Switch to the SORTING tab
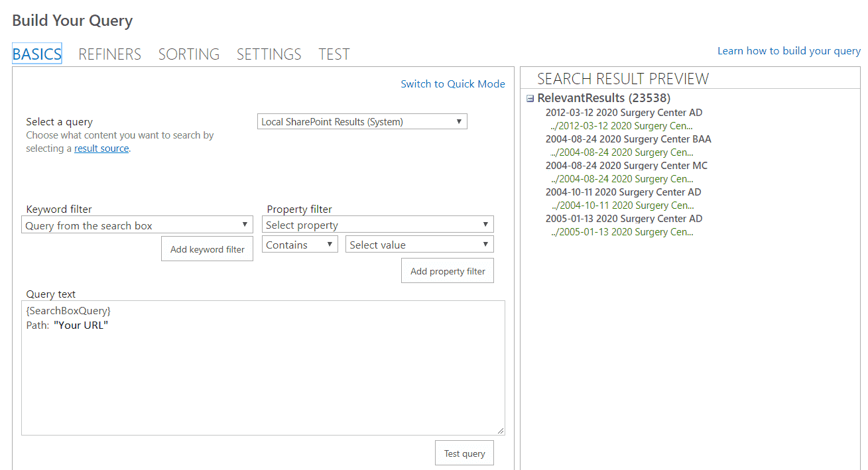The height and width of the screenshot is (470, 868). point(189,54)
